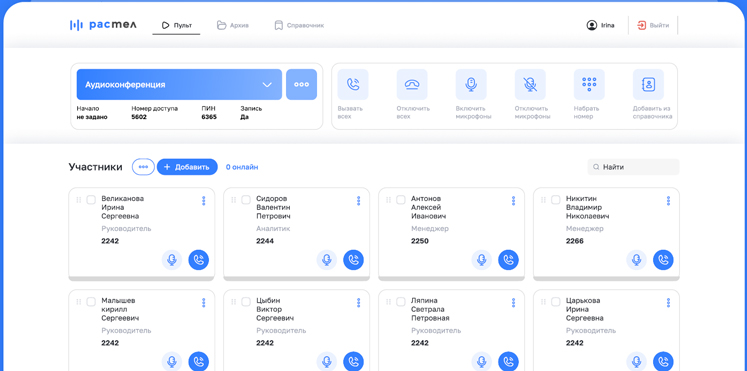Click the Участники section heading
747x371 pixels.
pyautogui.click(x=95, y=167)
